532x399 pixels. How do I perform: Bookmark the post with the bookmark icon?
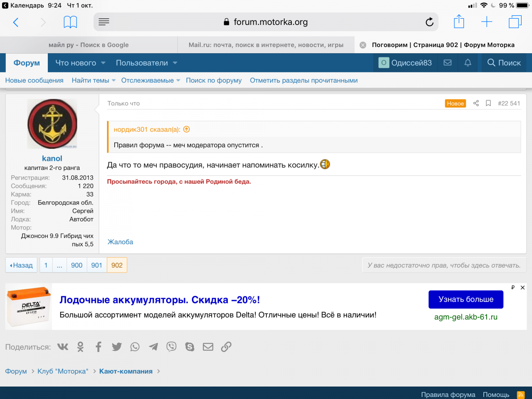(488, 103)
